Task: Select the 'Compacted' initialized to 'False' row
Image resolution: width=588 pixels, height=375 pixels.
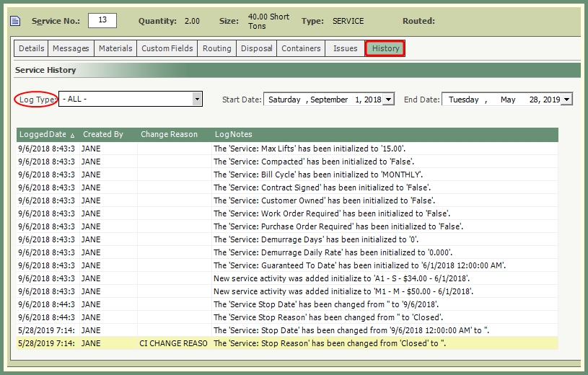Action: 287,162
